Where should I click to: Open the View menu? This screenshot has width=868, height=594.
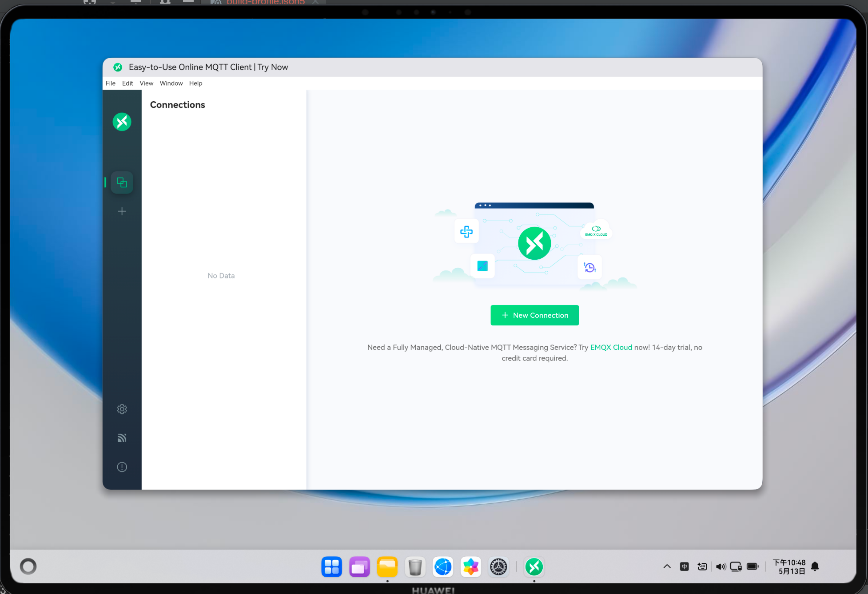point(146,83)
